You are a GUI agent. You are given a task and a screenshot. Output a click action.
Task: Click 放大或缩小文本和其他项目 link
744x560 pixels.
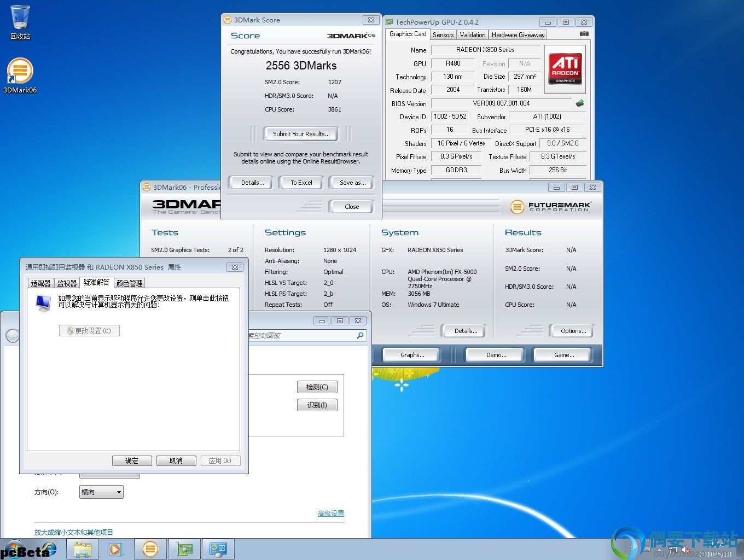[x=74, y=532]
